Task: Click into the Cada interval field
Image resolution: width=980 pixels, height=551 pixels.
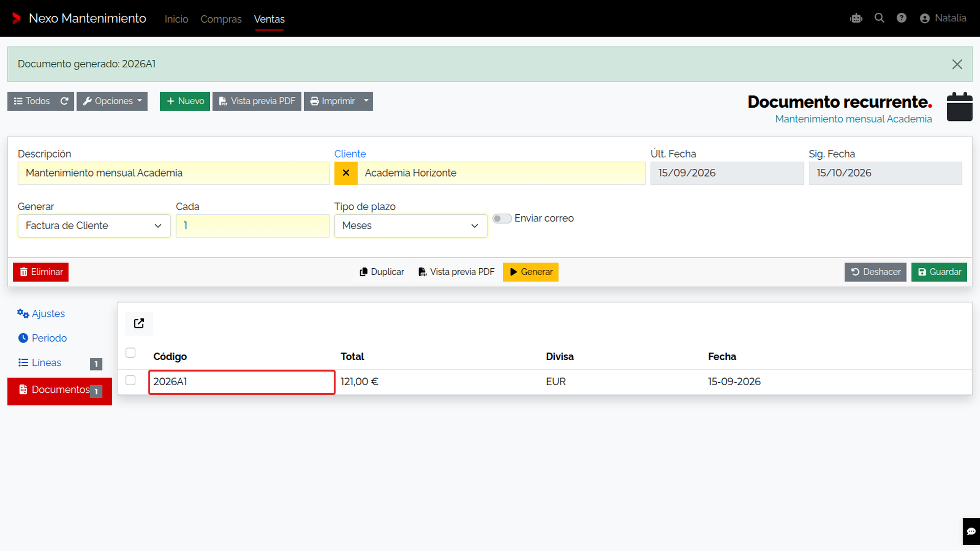Action: coord(252,226)
